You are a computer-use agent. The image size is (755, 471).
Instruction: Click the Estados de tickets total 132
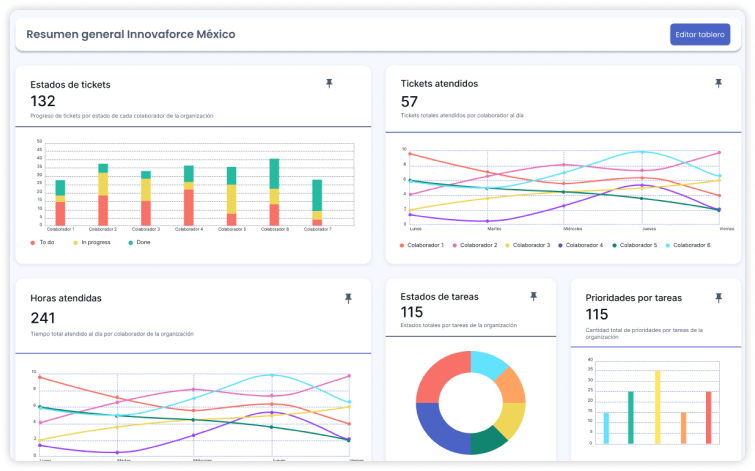click(x=43, y=101)
